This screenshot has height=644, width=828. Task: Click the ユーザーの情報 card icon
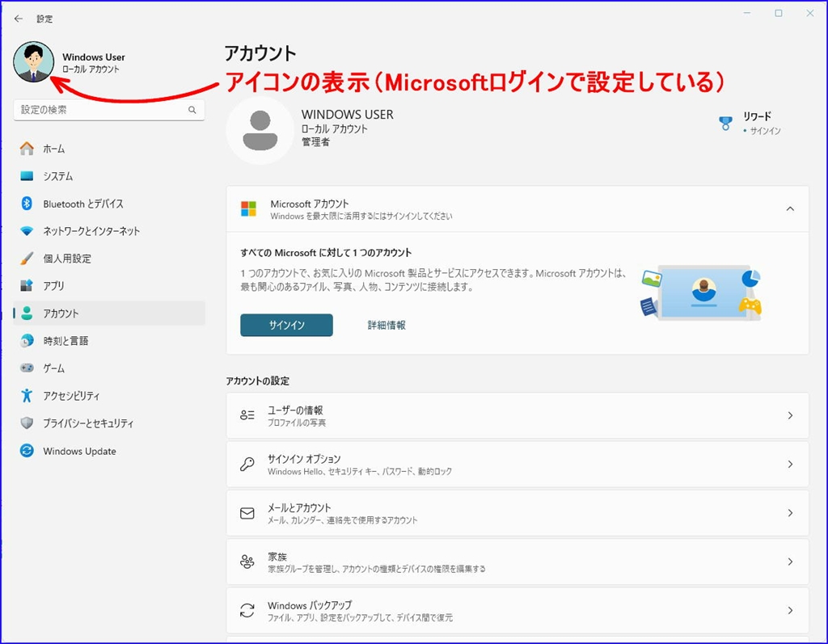coord(247,415)
